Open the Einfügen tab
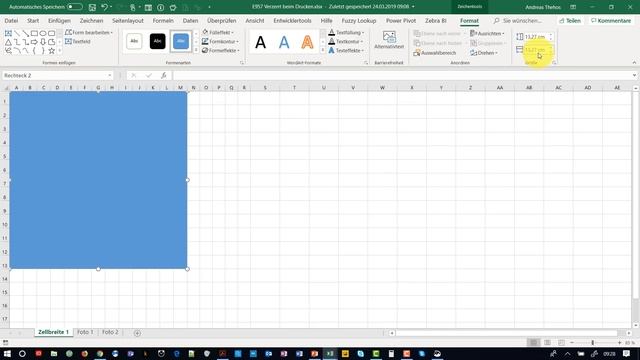Viewport: 640px width, 360px height. point(59,20)
